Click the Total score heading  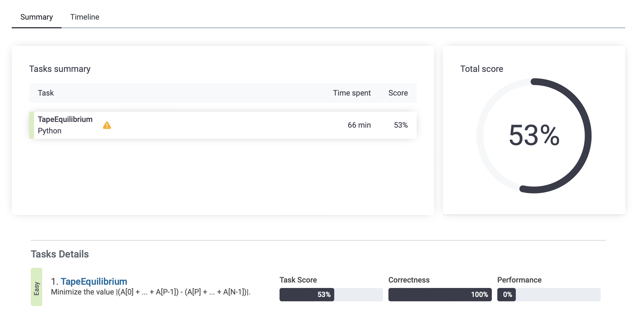(482, 69)
